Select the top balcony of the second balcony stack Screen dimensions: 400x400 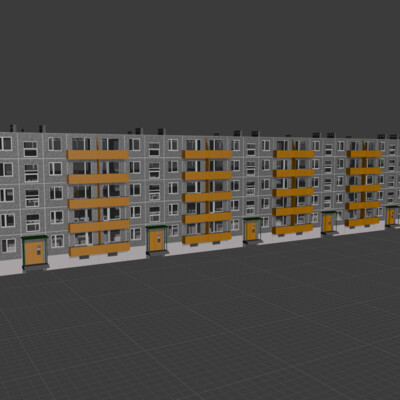click(x=207, y=154)
